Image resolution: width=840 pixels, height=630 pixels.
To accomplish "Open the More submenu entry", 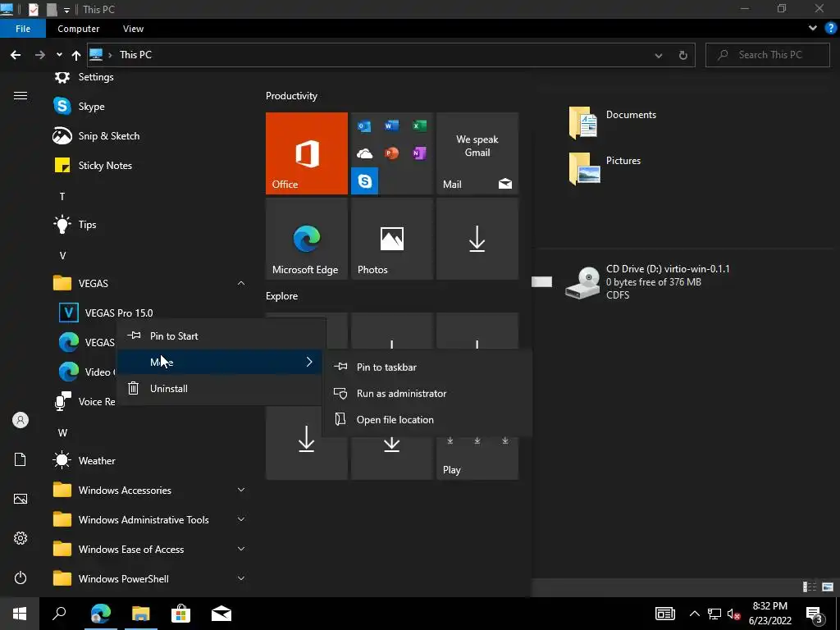I will coord(221,362).
